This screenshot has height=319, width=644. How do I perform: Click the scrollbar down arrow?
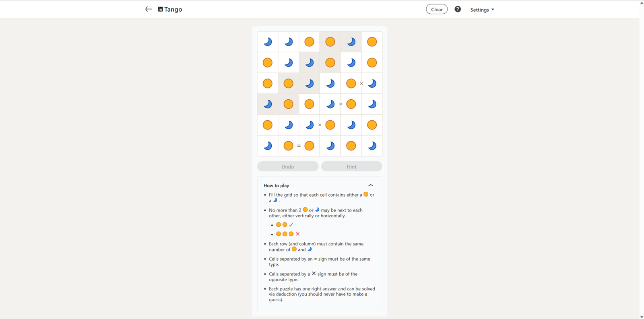642,317
